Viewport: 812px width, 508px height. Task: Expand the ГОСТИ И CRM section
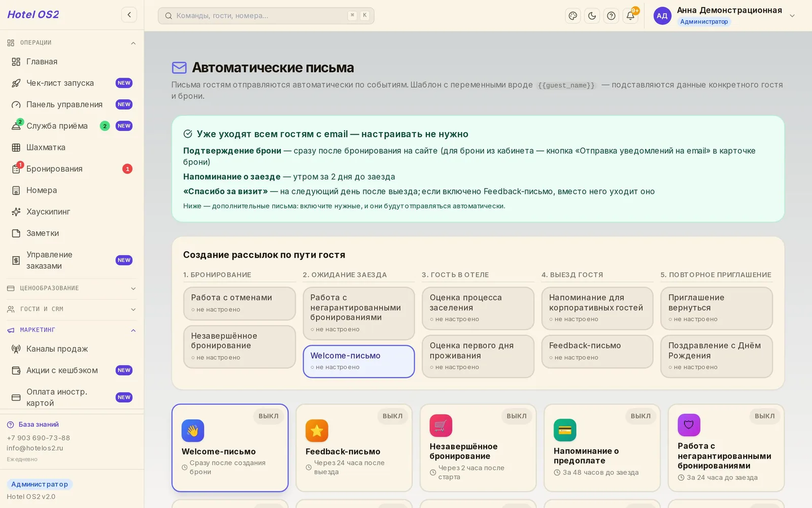tap(72, 309)
